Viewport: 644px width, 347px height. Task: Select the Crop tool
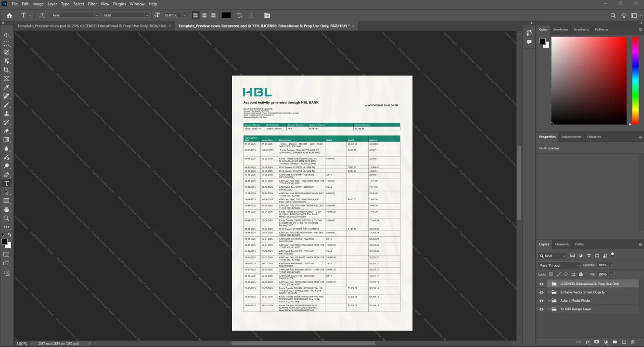(x=7, y=70)
